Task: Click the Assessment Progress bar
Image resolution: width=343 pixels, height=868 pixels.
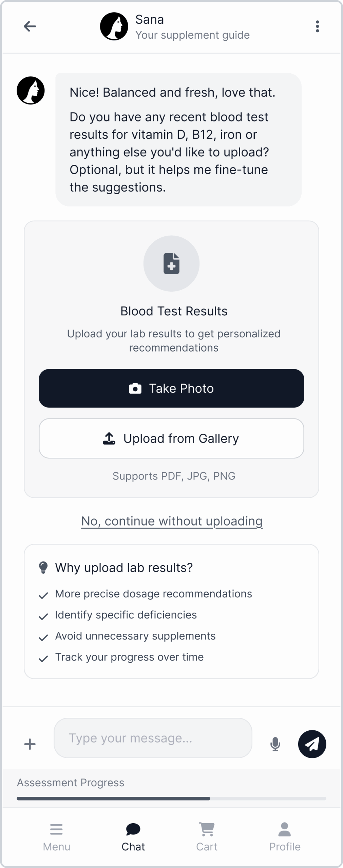Action: (171, 798)
